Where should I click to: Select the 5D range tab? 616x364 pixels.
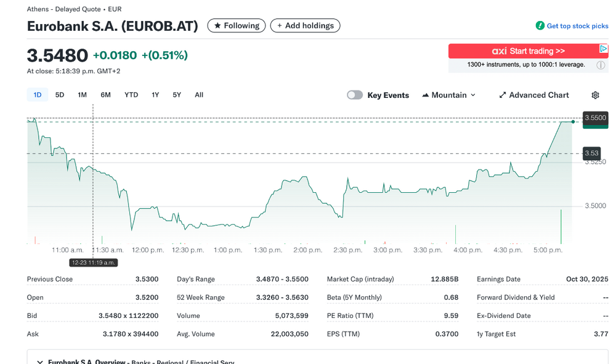tap(60, 95)
